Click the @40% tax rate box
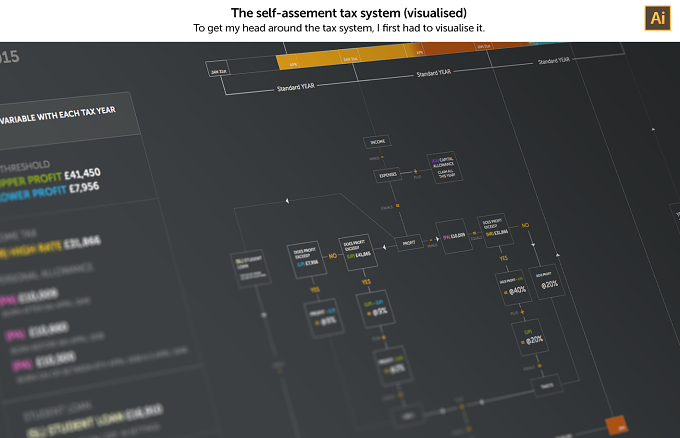This screenshot has width=680, height=438. 513,287
